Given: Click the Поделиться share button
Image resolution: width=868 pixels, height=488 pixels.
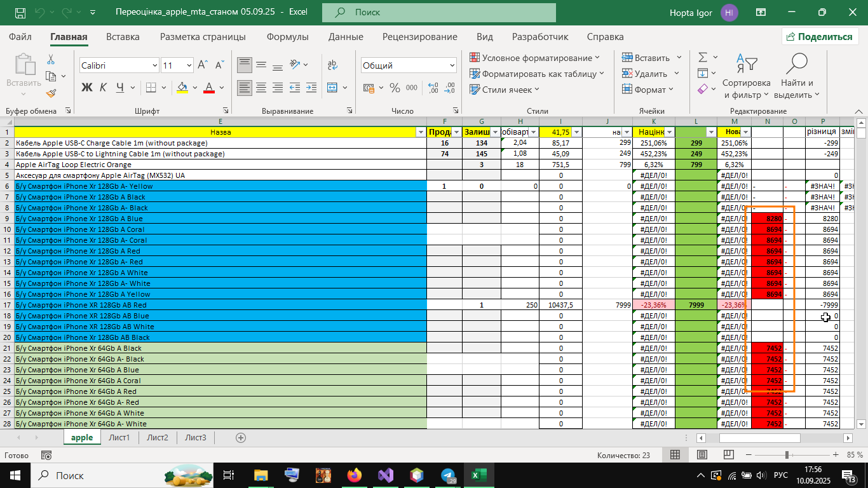Looking at the screenshot, I should tap(820, 37).
